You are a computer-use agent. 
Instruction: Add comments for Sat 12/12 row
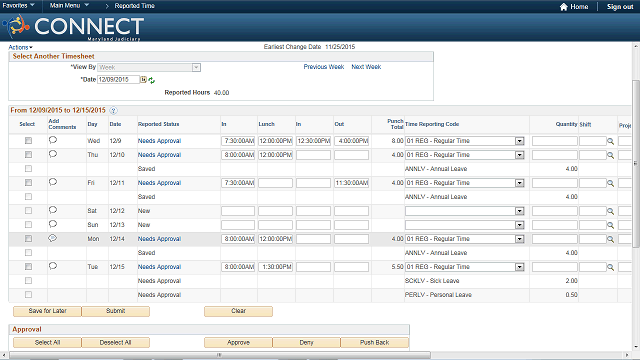pyautogui.click(x=53, y=210)
